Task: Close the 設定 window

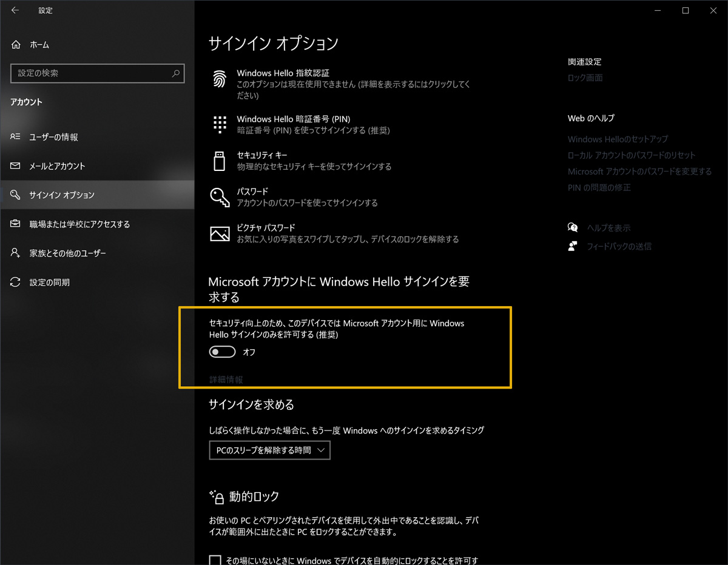Action: coord(713,10)
